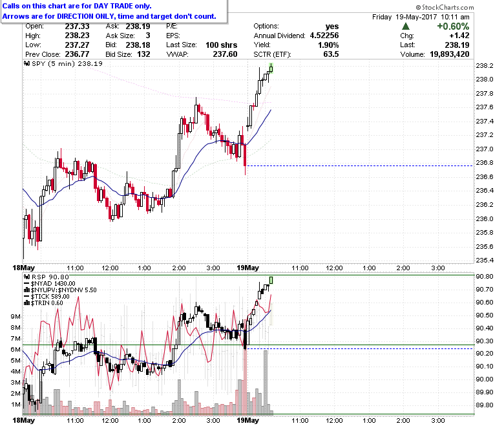Click the Ask price 238.19
Image resolution: width=504 pixels, height=426 pixels.
pyautogui.click(x=138, y=27)
